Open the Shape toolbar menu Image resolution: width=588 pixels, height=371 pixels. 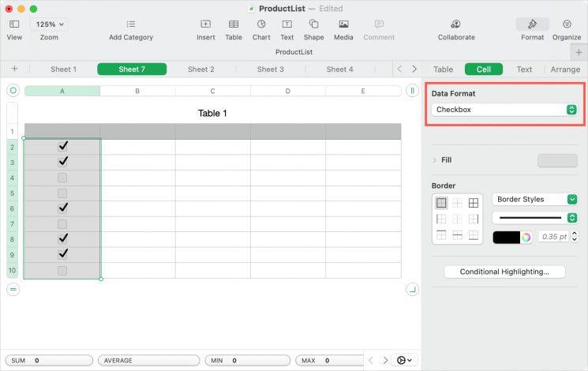(x=313, y=24)
